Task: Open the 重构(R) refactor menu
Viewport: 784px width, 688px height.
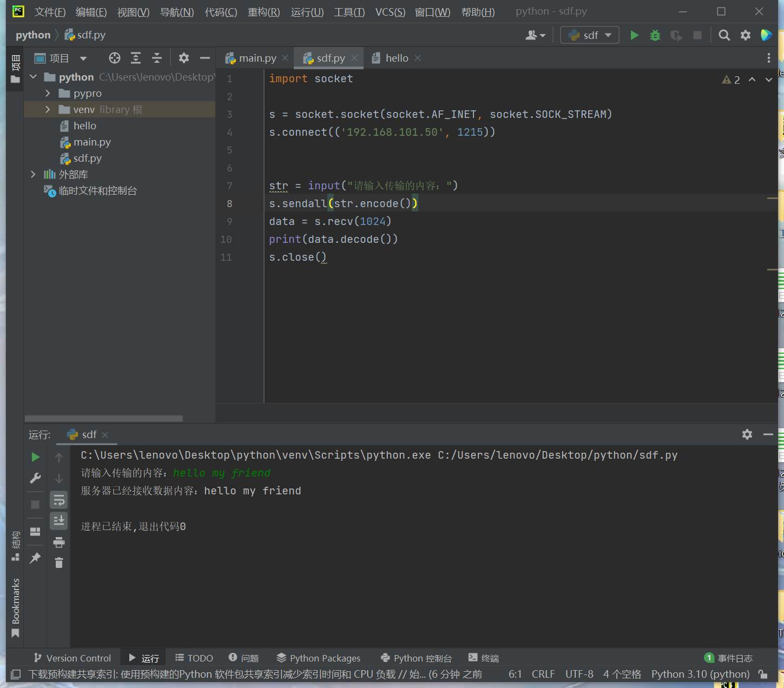Action: tap(263, 12)
